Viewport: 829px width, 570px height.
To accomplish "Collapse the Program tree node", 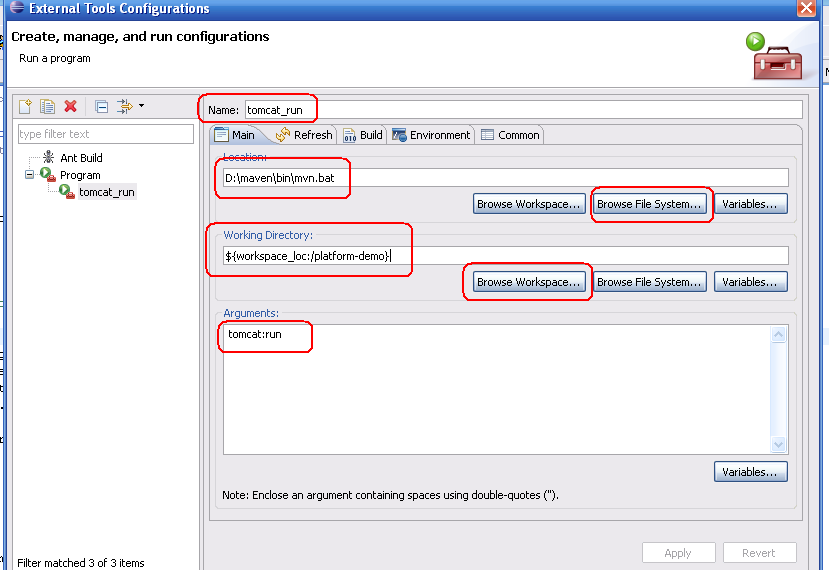I will [x=30, y=174].
